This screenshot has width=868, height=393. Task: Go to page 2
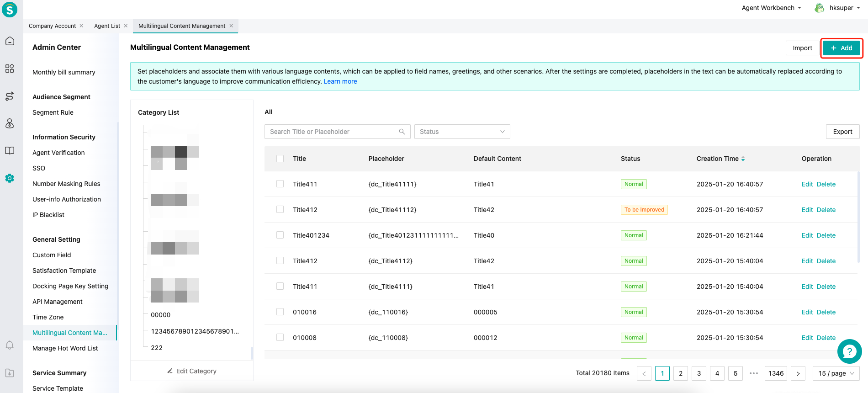pos(681,373)
